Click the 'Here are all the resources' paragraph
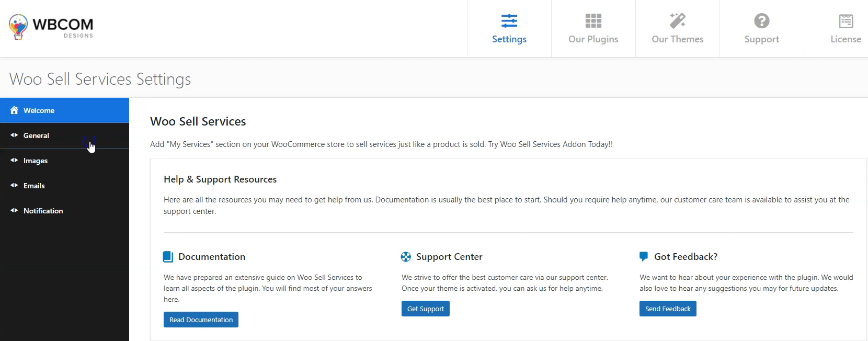868x341 pixels. pyautogui.click(x=507, y=206)
